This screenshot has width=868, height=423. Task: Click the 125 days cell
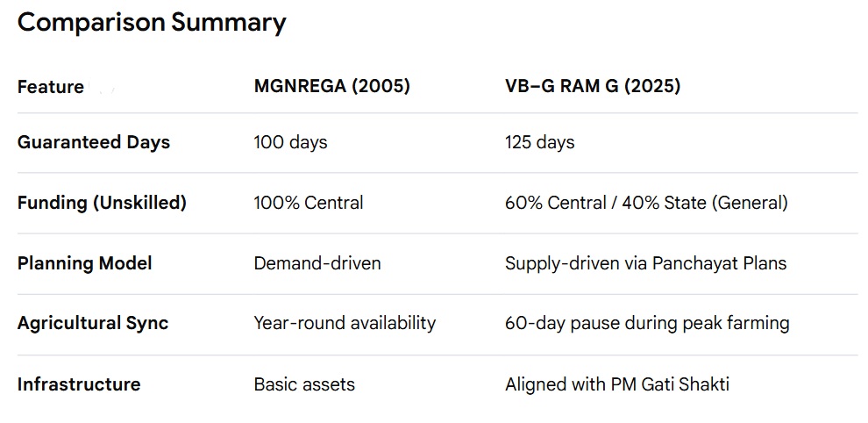[x=540, y=142]
